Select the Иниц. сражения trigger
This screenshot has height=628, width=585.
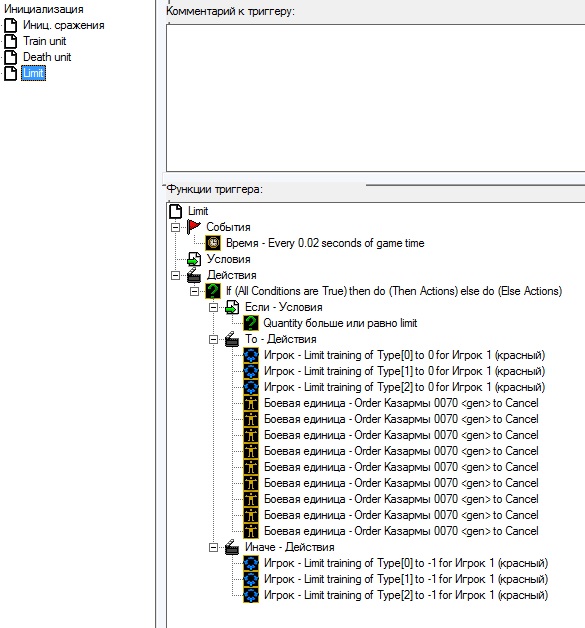[x=64, y=25]
